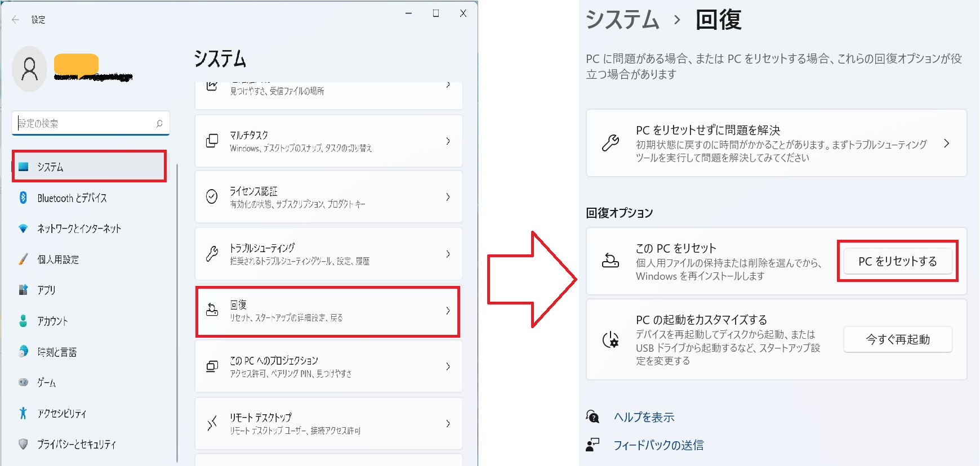This screenshot has width=980, height=466.
Task: Click the 見つけやすさ、受信ファイルの場所 text
Action: click(277, 91)
